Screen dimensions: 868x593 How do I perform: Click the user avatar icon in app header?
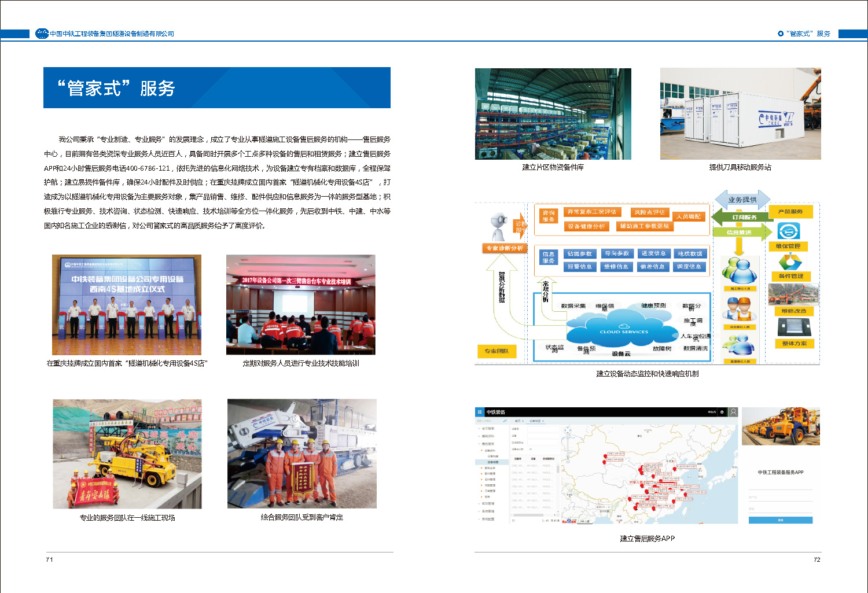[733, 412]
